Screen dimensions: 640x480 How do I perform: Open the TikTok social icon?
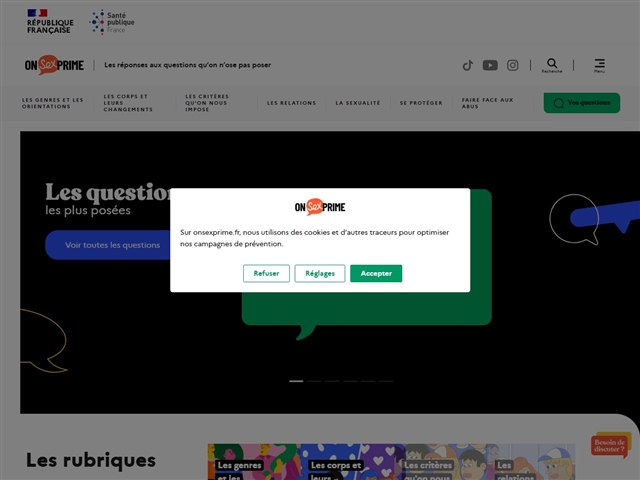pos(468,65)
